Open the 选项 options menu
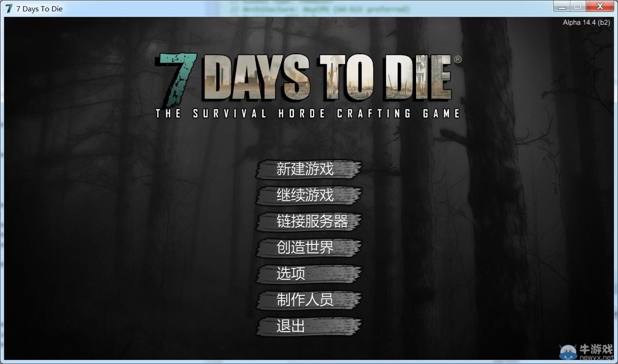The width and height of the screenshot is (618, 364). [x=309, y=274]
